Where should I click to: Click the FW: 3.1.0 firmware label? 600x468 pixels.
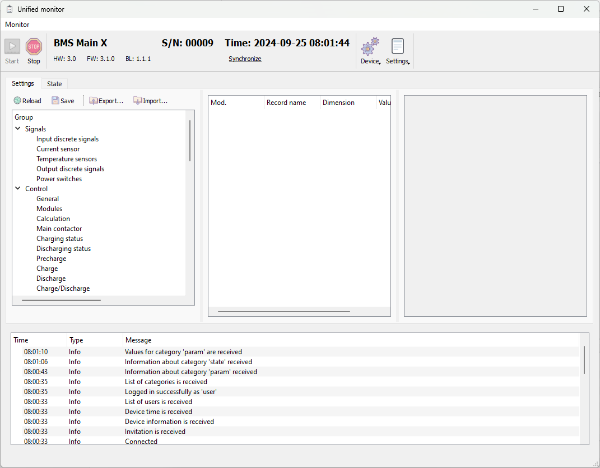(100, 59)
